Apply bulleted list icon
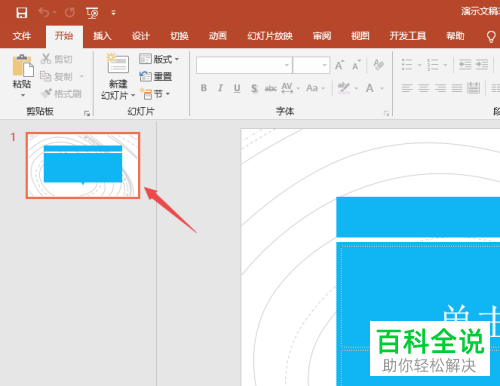 (x=407, y=65)
